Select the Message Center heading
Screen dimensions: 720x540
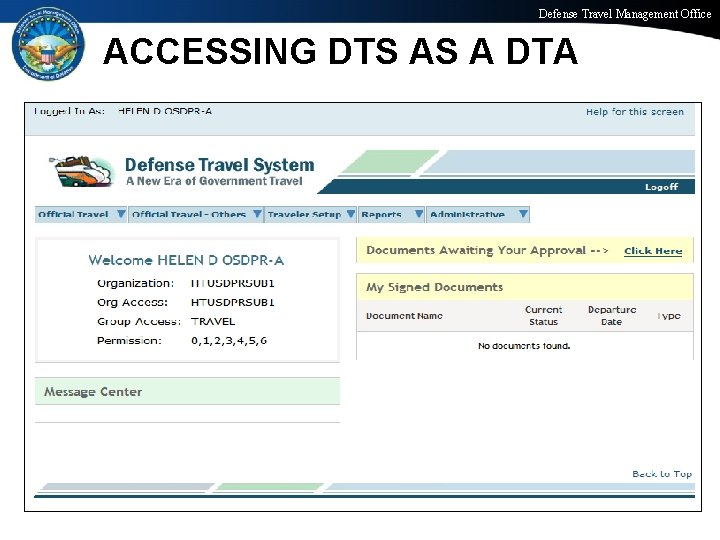coord(93,392)
